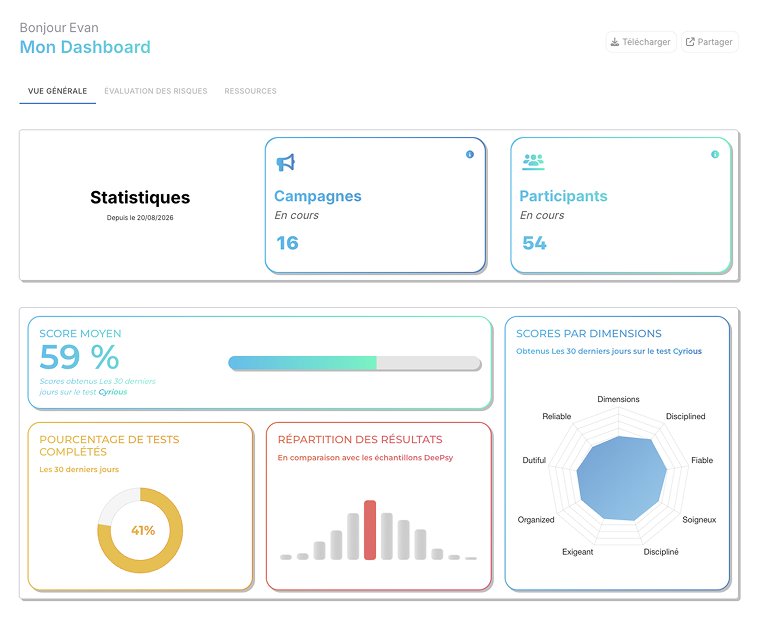The width and height of the screenshot is (761, 621).
Task: Click the Dimensions radar axis label
Action: (x=618, y=399)
